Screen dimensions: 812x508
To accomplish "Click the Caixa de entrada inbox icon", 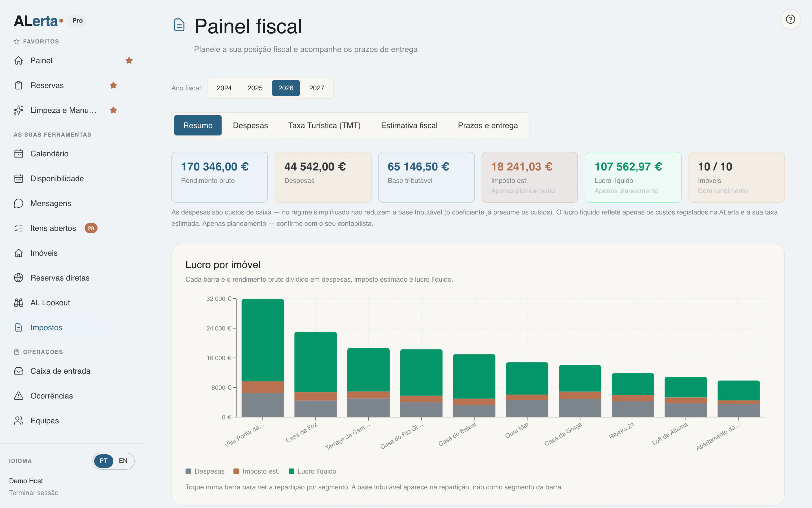I will pos(18,371).
